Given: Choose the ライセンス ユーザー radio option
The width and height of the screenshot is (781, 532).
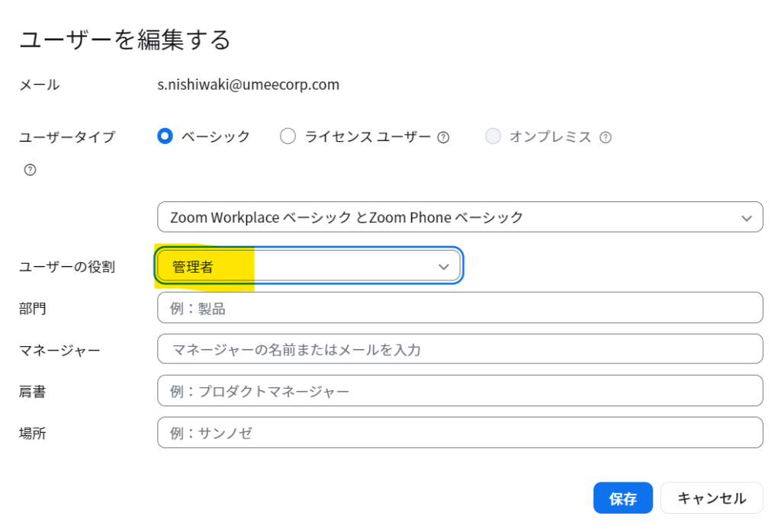Looking at the screenshot, I should pos(288,136).
